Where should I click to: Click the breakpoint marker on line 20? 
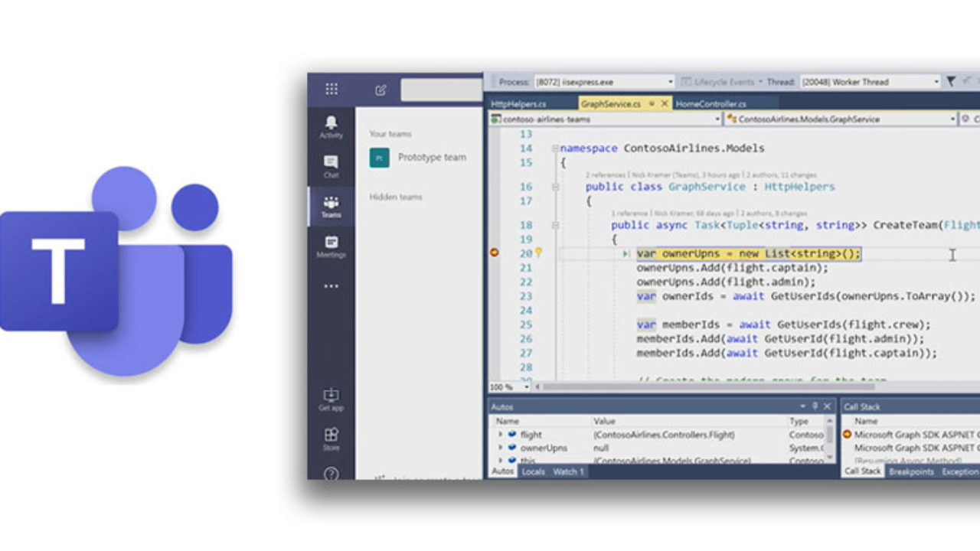click(494, 253)
